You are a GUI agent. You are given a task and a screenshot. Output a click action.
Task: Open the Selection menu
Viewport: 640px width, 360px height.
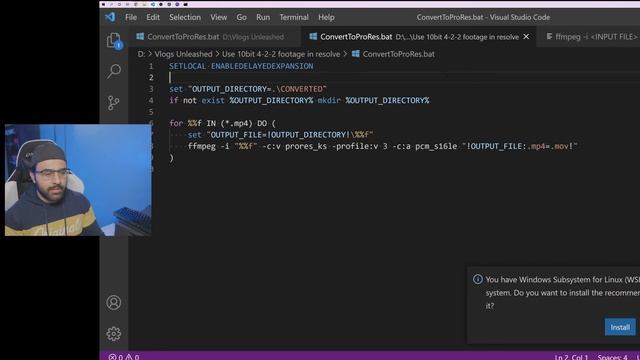point(185,17)
